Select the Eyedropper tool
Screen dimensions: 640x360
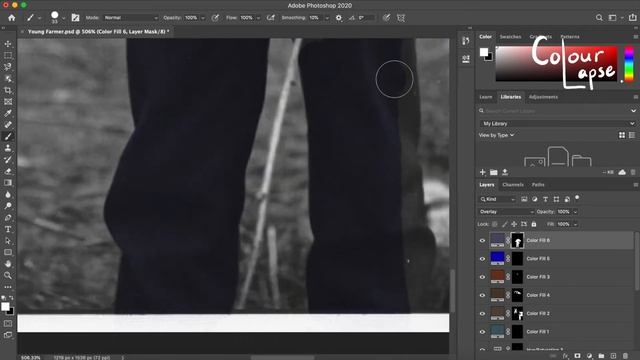[8, 113]
